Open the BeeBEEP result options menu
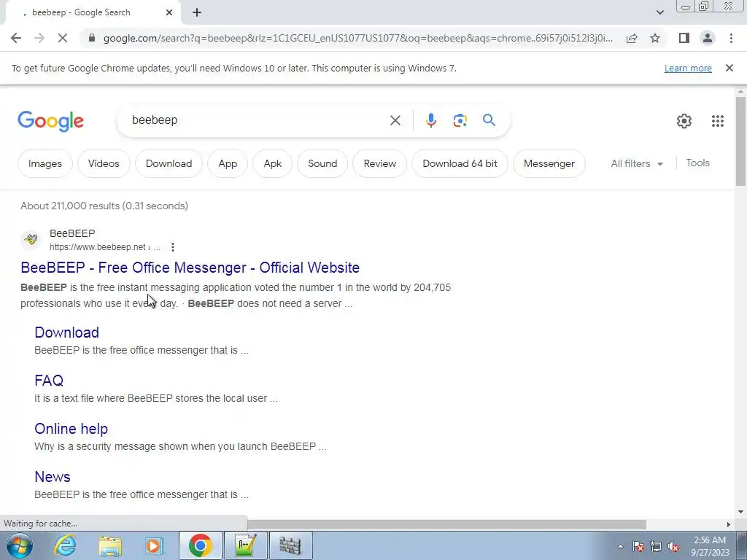Viewport: 747px width, 560px height. 172,247
